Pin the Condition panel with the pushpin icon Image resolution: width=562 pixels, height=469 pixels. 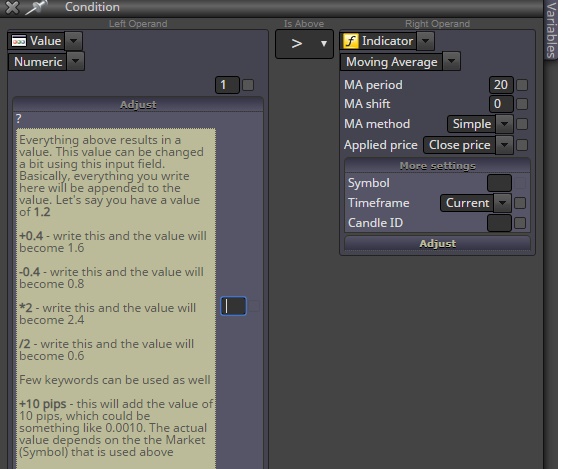[x=37, y=7]
